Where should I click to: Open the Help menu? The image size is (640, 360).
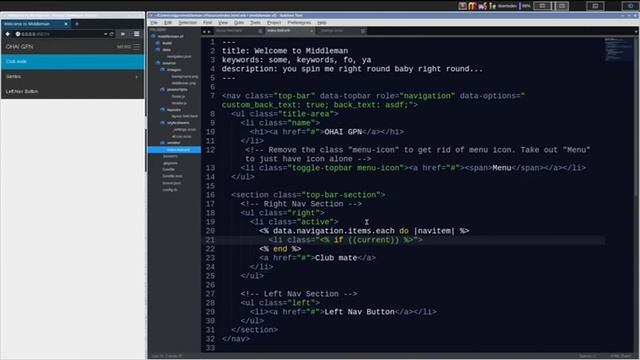322,22
